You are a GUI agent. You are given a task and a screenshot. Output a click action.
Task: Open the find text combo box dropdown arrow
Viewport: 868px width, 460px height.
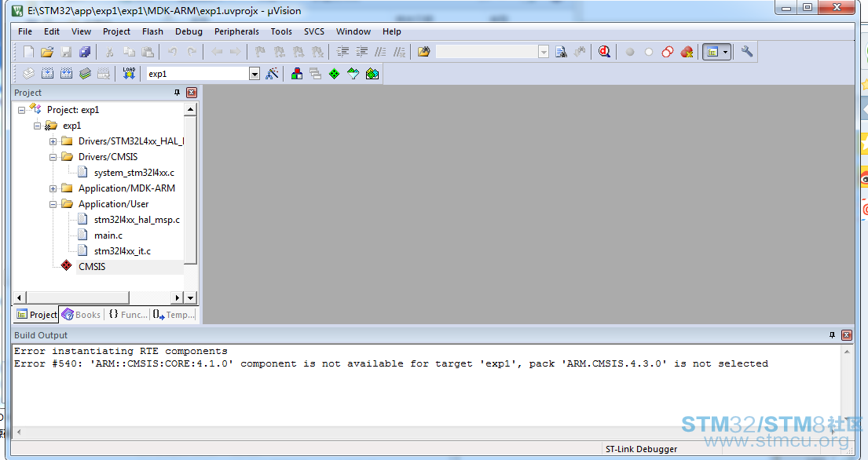click(x=544, y=52)
